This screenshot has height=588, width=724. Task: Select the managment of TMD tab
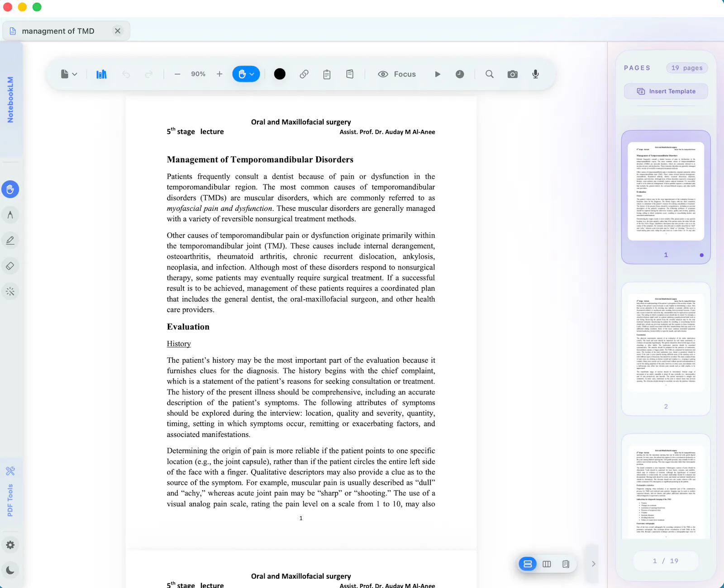pyautogui.click(x=66, y=31)
